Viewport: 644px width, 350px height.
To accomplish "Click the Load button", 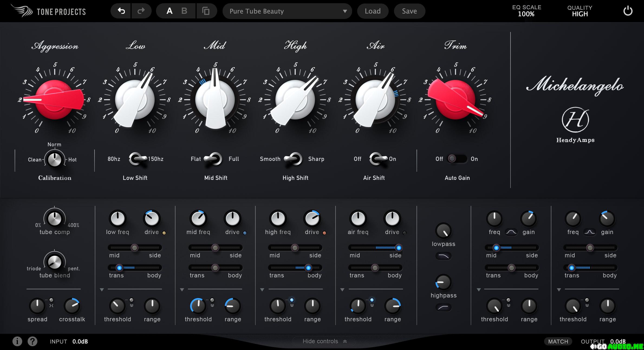I will click(372, 11).
